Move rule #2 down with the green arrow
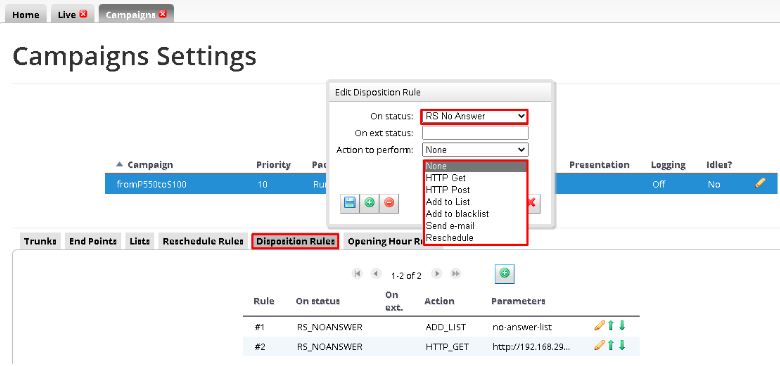This screenshot has width=780, height=366. click(622, 345)
